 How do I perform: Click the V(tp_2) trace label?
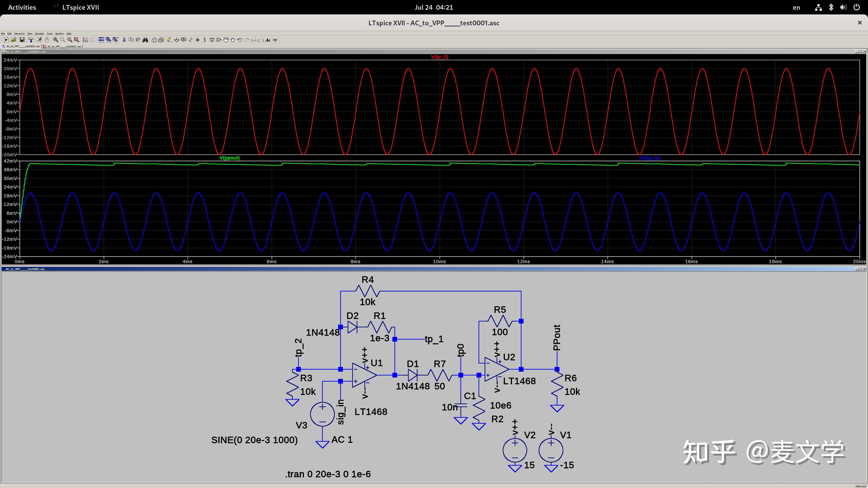pos(439,57)
